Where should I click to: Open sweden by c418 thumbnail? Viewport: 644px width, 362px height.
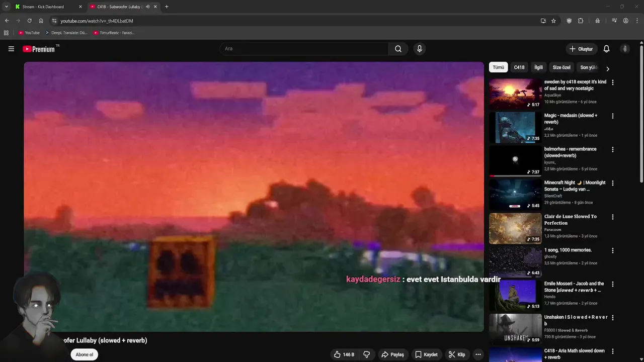(515, 94)
